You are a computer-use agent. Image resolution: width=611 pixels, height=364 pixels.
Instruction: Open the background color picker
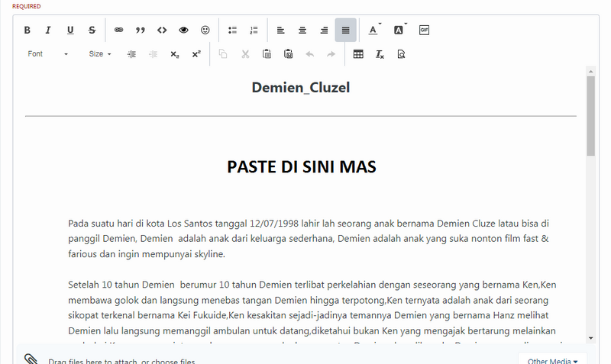click(399, 30)
